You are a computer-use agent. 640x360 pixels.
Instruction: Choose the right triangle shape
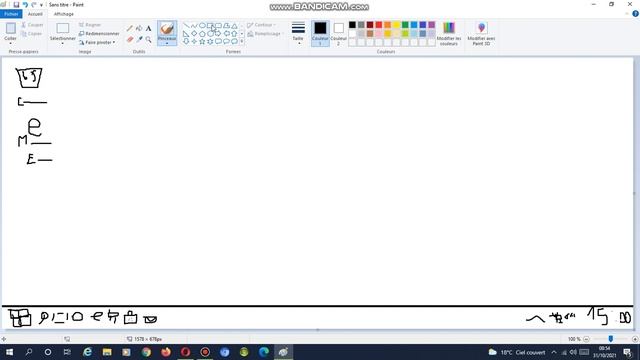point(186,33)
